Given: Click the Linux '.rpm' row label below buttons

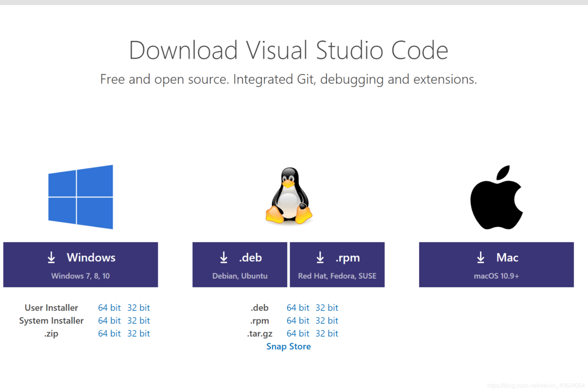Looking at the screenshot, I should click(x=260, y=321).
